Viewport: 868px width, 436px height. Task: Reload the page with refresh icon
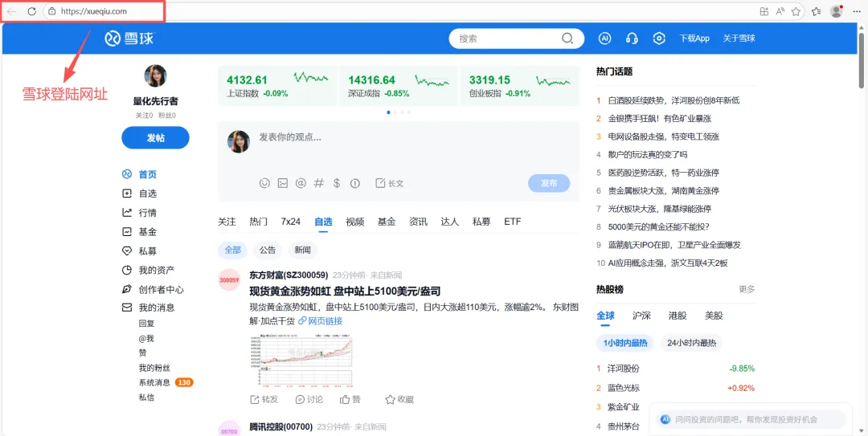coord(31,11)
